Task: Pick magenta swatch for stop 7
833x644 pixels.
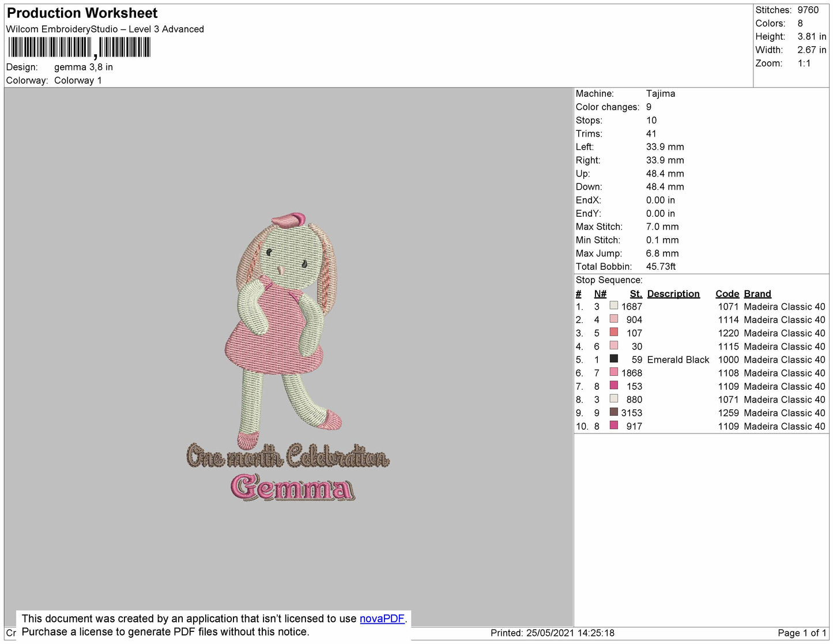Action: coord(614,385)
